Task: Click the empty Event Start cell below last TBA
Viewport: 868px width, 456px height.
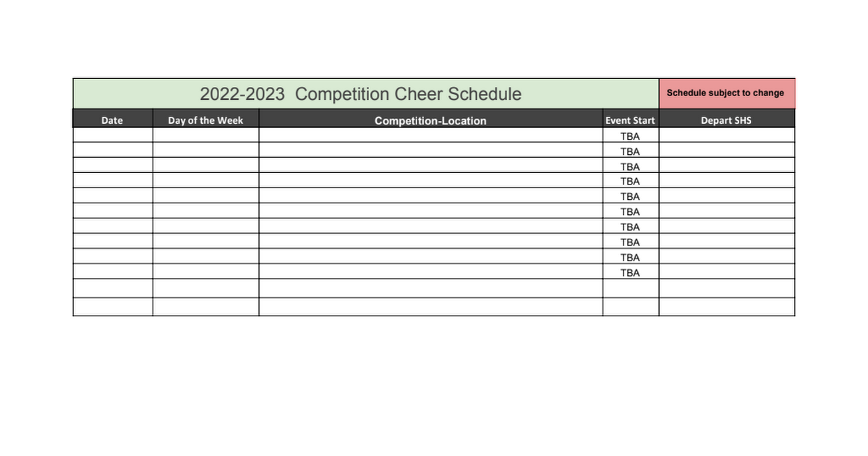Action: tap(631, 288)
